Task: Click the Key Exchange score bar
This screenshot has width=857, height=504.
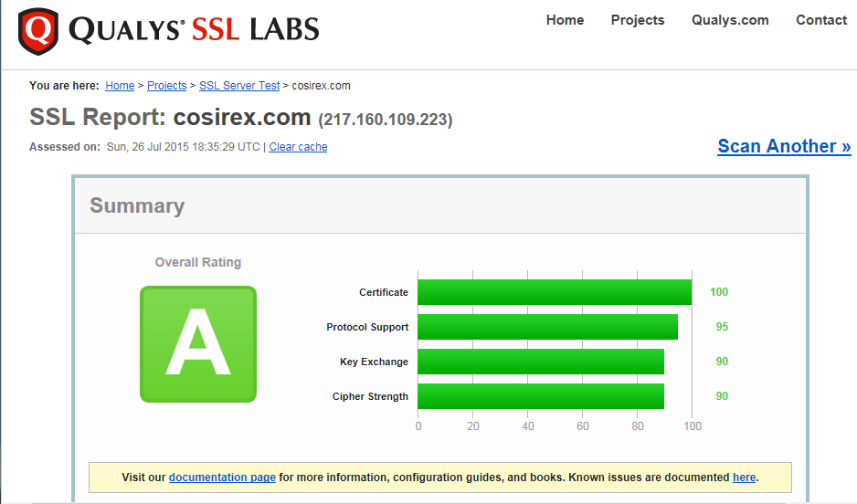Action: (541, 362)
